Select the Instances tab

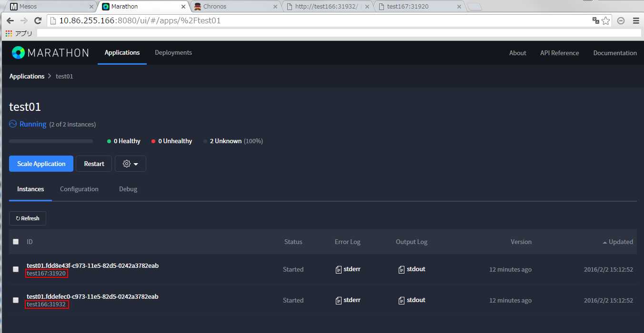pos(30,189)
